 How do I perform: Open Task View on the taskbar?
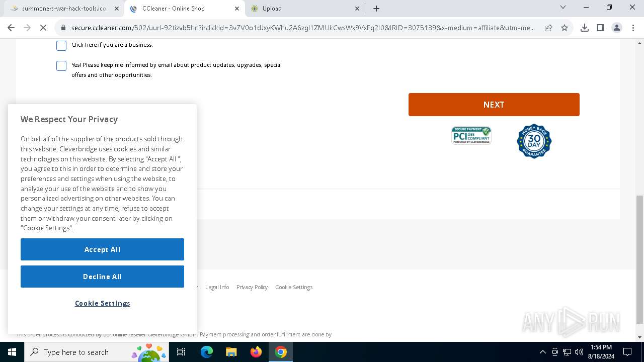(x=182, y=352)
